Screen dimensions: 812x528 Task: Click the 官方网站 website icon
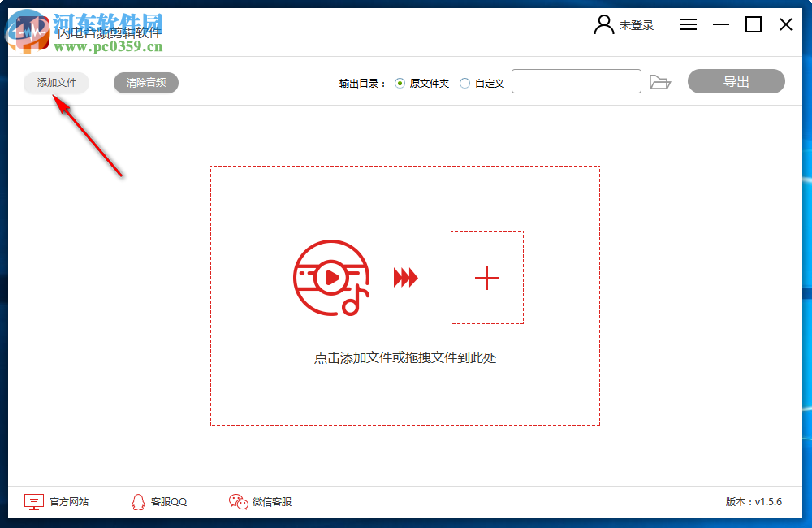click(x=33, y=502)
